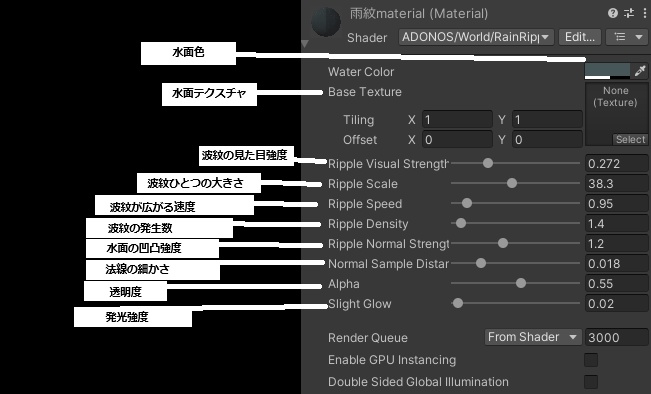Viewport: 651px width, 394px height.
Task: Open the material kebab menu
Action: 645,13
